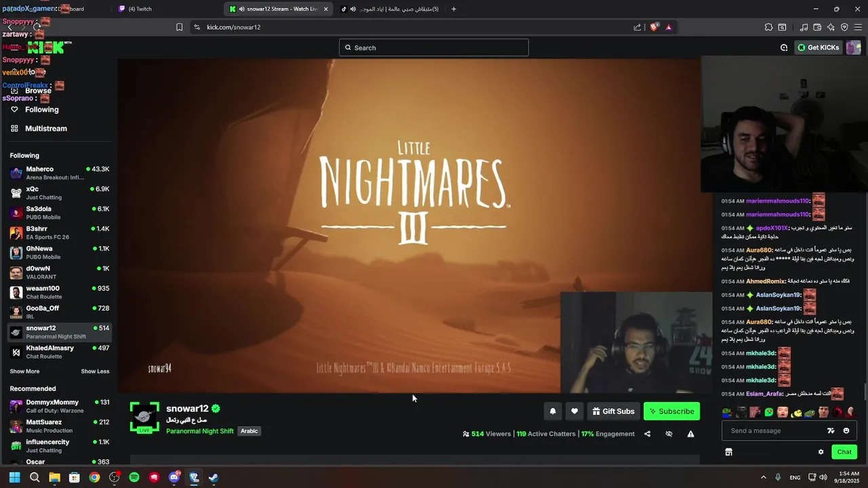The width and height of the screenshot is (868, 488).
Task: Click Get KICKs button
Action: [818, 47]
